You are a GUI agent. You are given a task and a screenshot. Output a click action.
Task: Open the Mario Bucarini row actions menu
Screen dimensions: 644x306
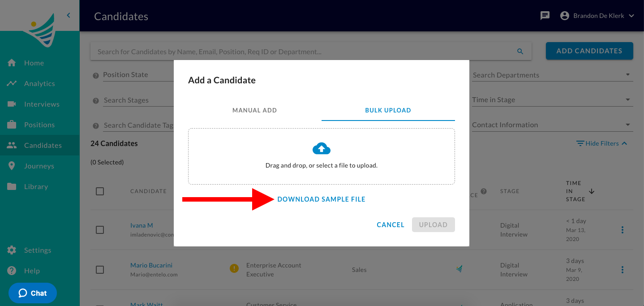click(623, 270)
